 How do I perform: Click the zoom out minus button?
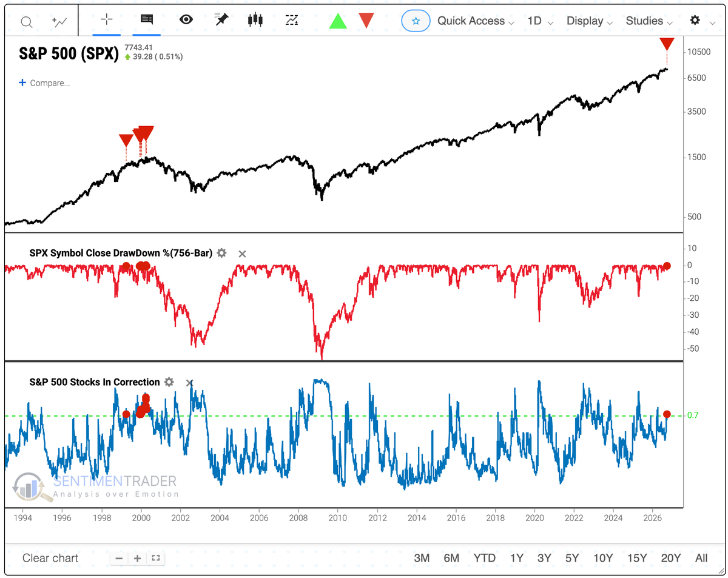pyautogui.click(x=120, y=559)
